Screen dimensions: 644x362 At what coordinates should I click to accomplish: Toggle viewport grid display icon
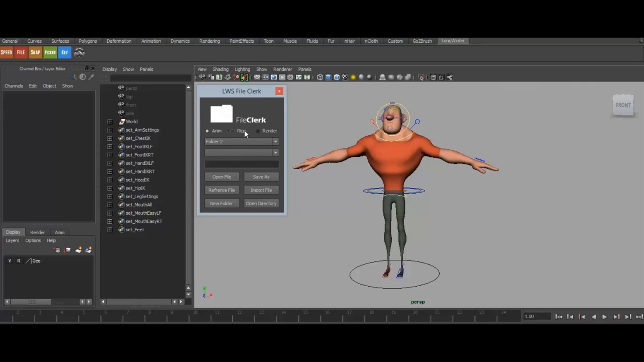pos(257,77)
